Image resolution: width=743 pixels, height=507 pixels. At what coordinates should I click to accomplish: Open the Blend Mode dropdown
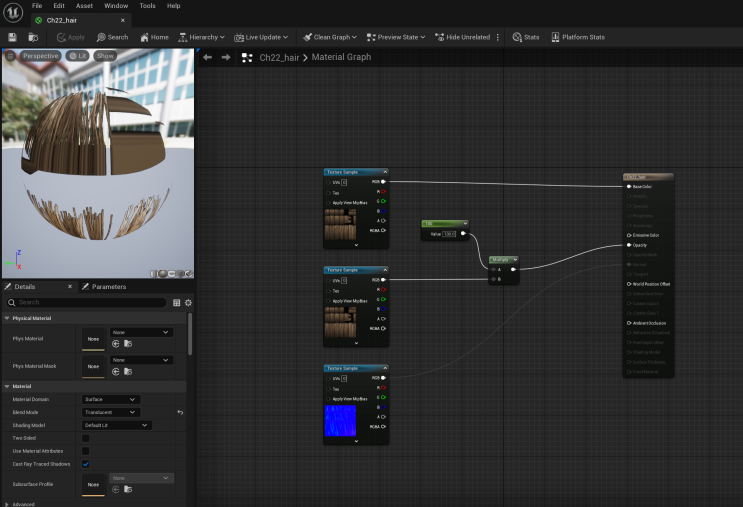[x=110, y=412]
